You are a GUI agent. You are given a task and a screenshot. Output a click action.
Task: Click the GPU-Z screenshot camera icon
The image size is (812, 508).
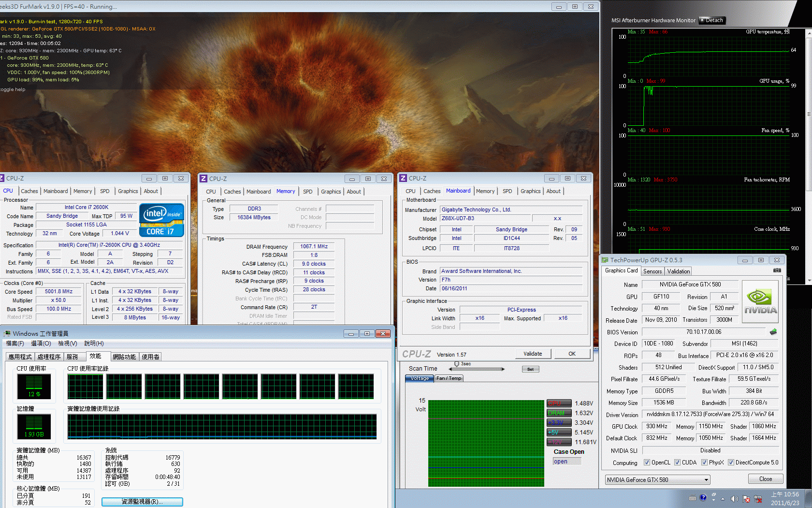click(777, 270)
